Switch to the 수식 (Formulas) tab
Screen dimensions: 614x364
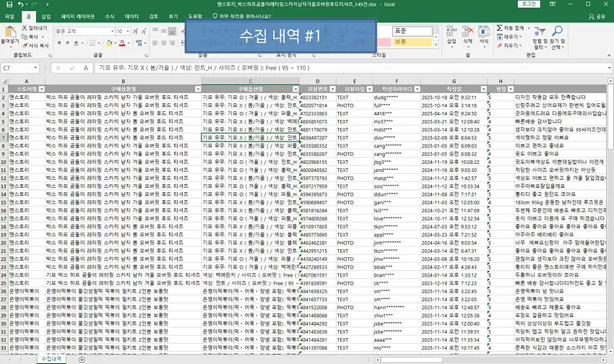coord(110,17)
